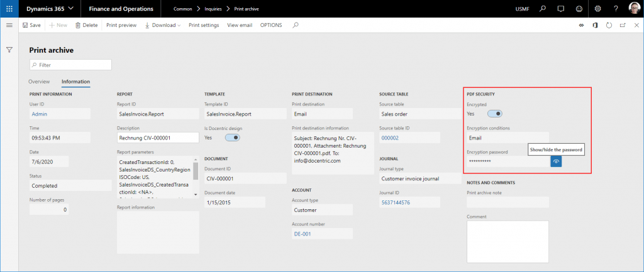Image resolution: width=644 pixels, height=272 pixels.
Task: Click the Comment text box
Action: [x=508, y=242]
